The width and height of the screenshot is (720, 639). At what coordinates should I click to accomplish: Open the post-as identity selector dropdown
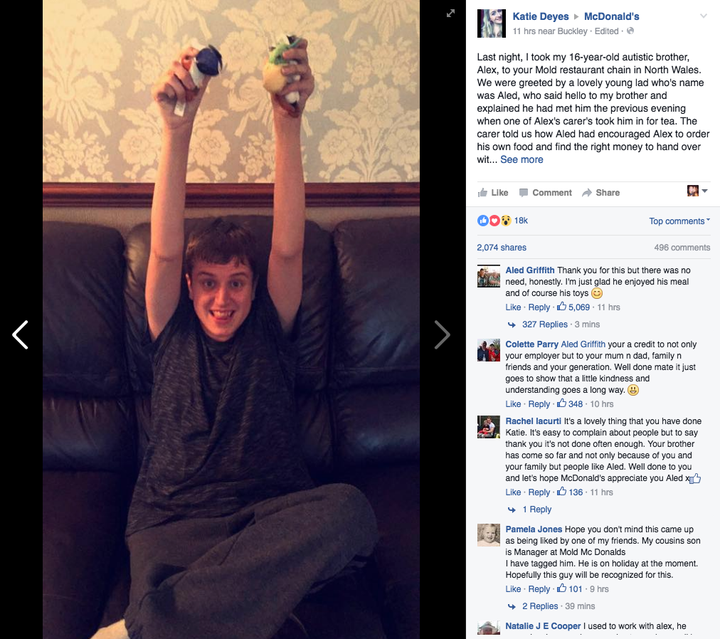(697, 191)
